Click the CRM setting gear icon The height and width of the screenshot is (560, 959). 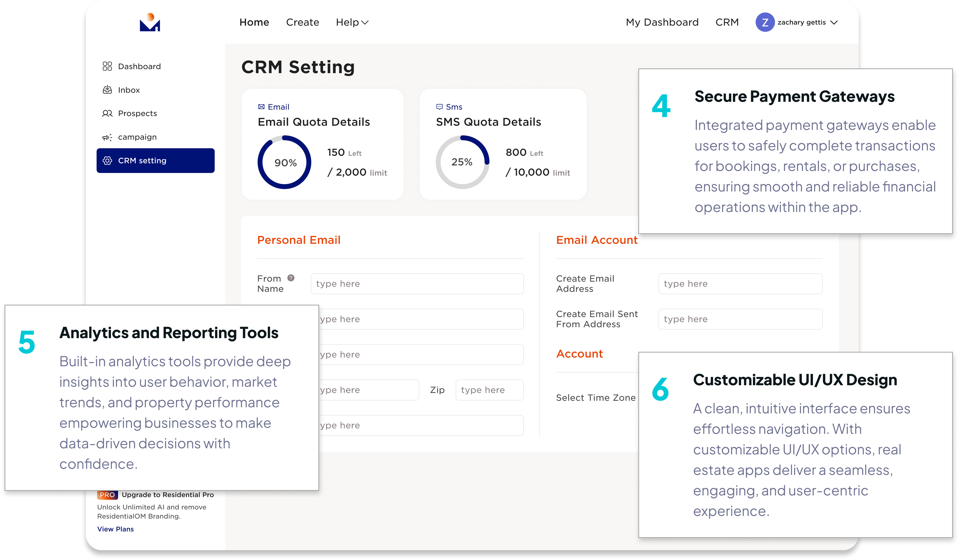(x=107, y=161)
